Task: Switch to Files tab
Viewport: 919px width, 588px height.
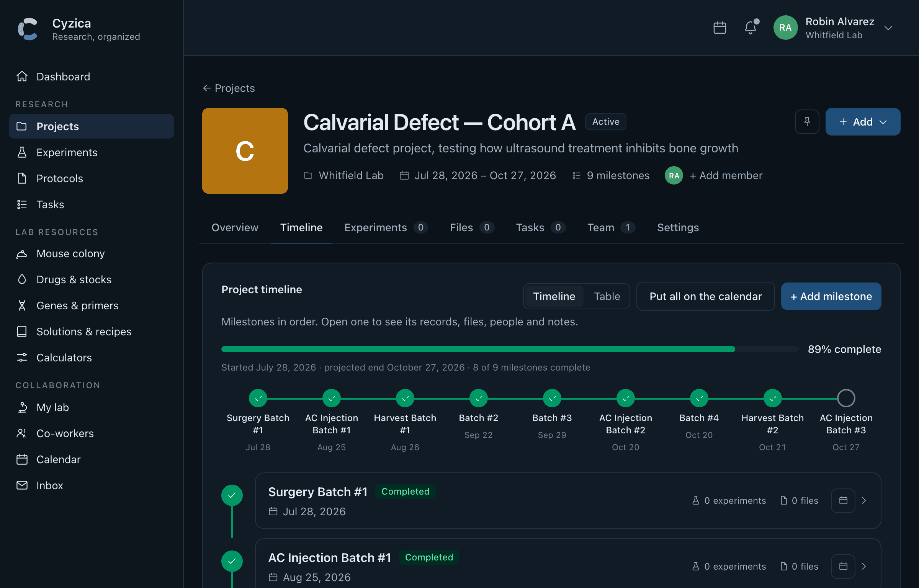Action: click(472, 227)
